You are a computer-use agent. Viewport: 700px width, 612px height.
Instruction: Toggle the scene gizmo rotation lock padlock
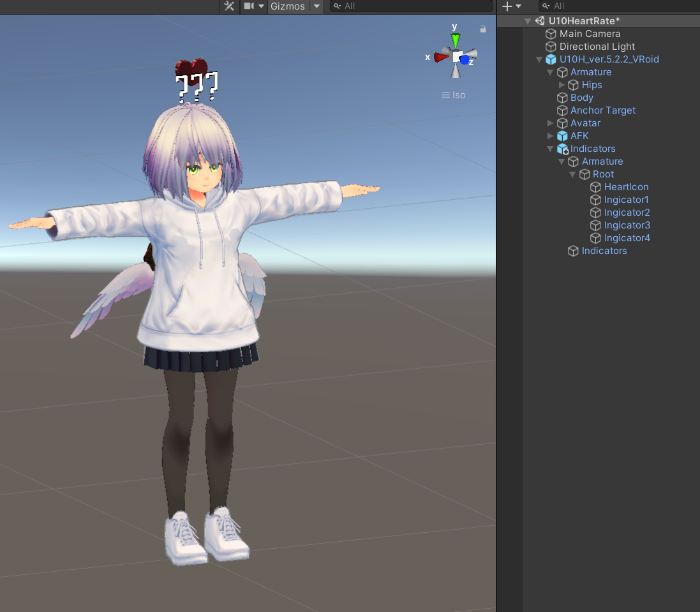(x=483, y=29)
